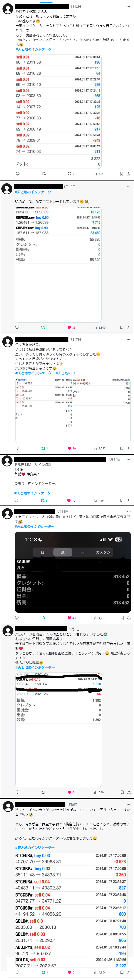The height and width of the screenshot is (980, 134).
Task: Open the more options menu on the first 1月18日 post
Action: 129,6
